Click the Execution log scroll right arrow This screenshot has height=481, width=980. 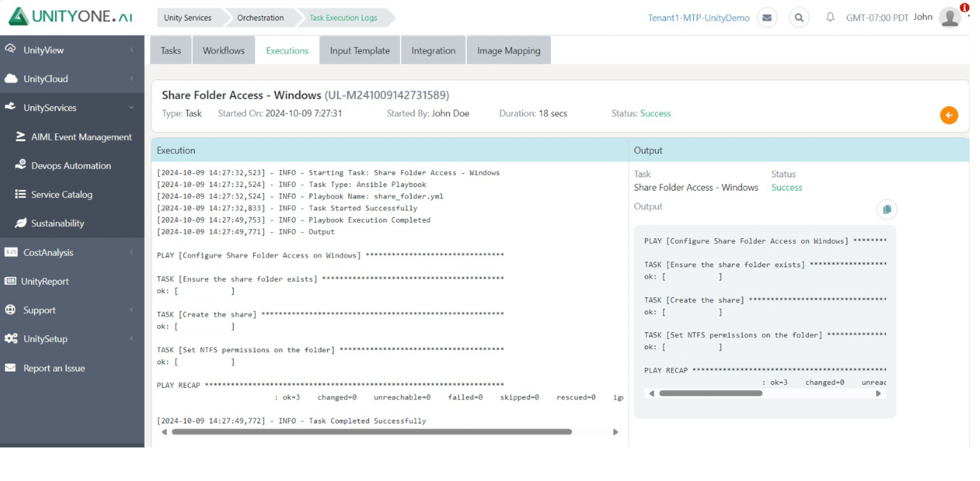[615, 432]
